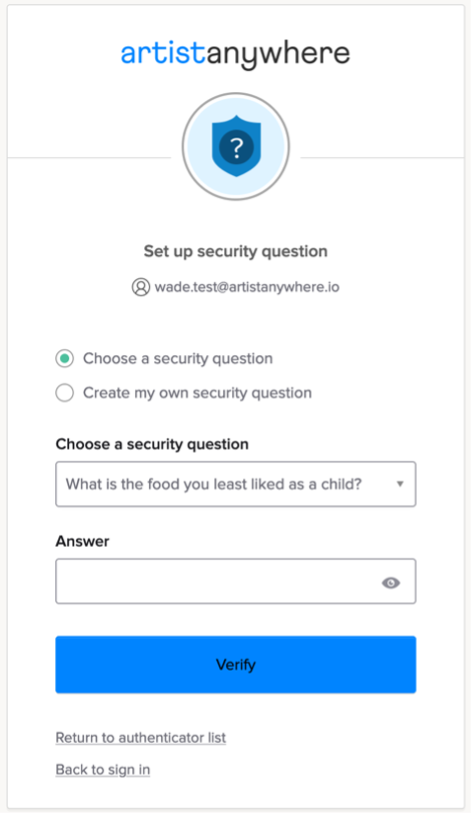This screenshot has height=815, width=473.
Task: Click the user avatar icon beside email
Action: coord(140,287)
